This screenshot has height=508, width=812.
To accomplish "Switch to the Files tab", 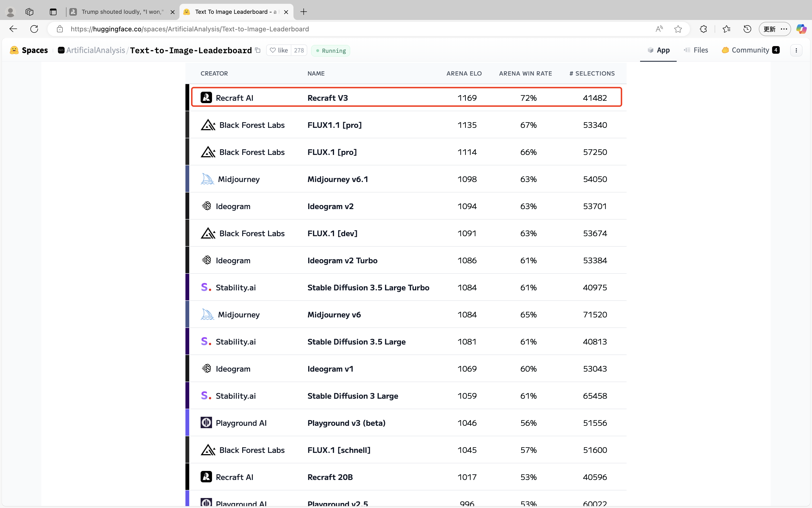I will tap(696, 50).
